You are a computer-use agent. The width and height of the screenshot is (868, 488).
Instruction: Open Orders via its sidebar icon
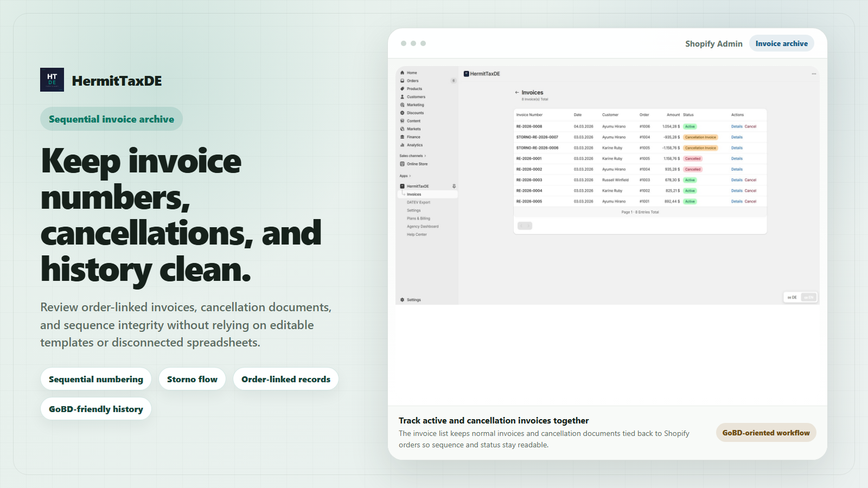[x=402, y=81]
